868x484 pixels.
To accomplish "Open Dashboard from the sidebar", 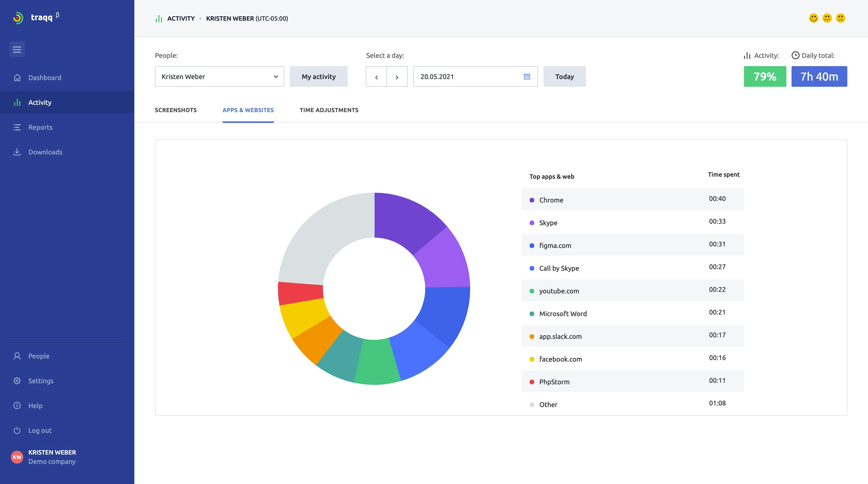I will [x=44, y=77].
